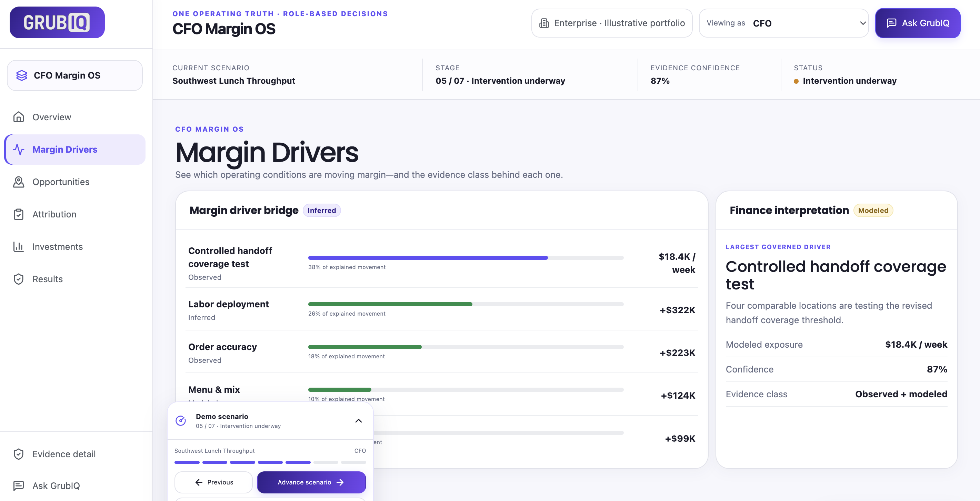Navigate to Investments
Viewport: 980px width, 501px height.
[x=75, y=247]
